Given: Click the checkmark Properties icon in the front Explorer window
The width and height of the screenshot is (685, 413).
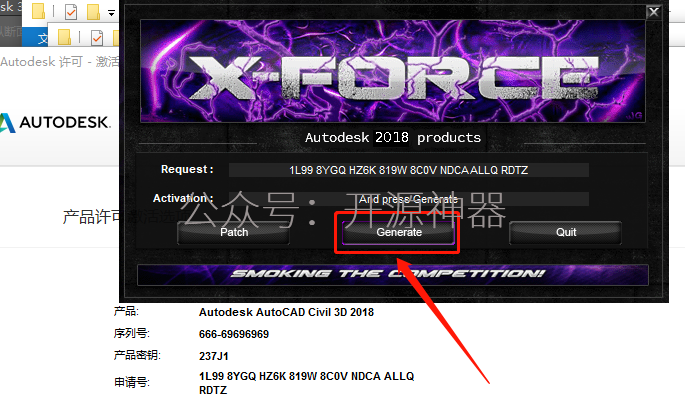Looking at the screenshot, I should coord(97,38).
